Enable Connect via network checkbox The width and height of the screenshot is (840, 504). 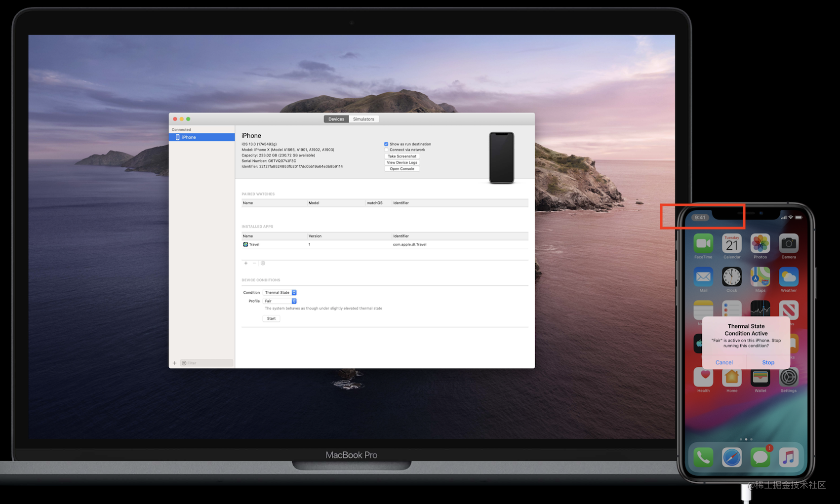pyautogui.click(x=386, y=150)
